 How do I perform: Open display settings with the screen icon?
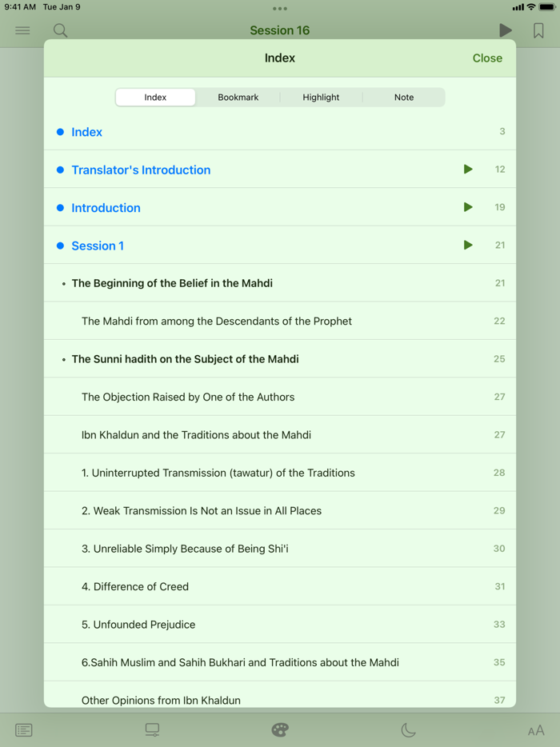click(152, 729)
